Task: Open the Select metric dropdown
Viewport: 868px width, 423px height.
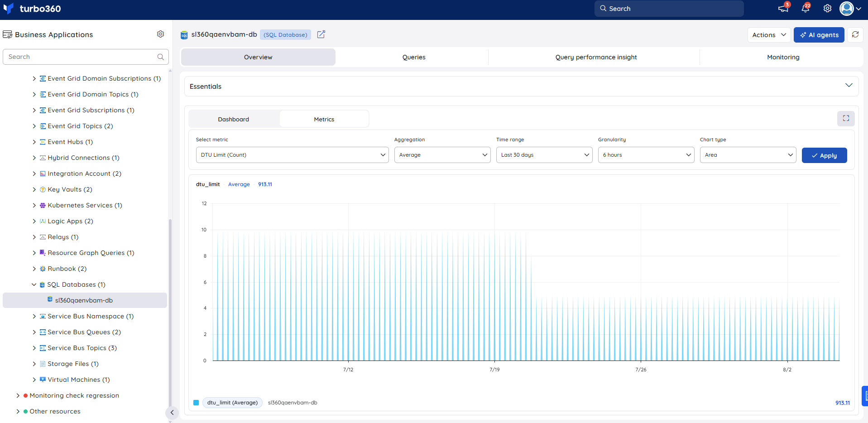Action: coord(292,155)
